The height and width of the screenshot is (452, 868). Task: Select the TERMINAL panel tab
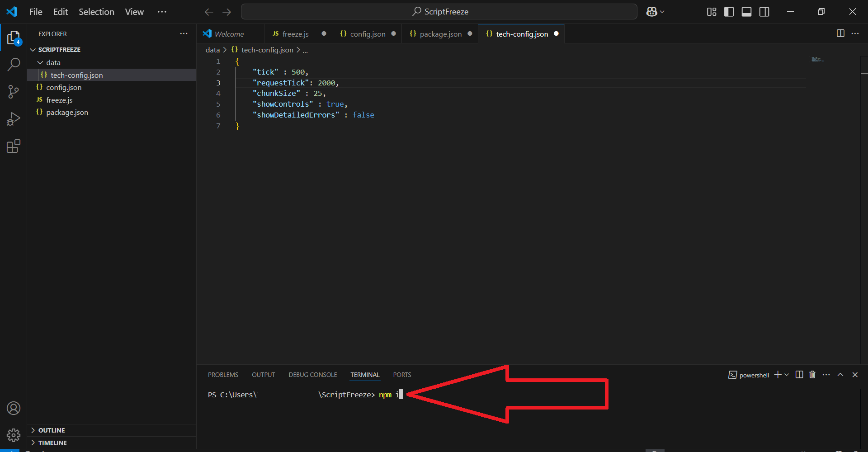[365, 375]
